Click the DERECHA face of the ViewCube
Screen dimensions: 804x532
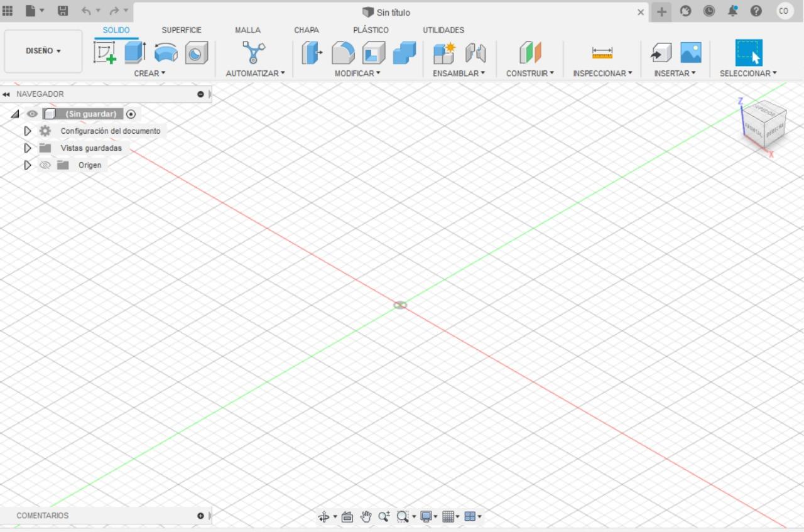[775, 128]
